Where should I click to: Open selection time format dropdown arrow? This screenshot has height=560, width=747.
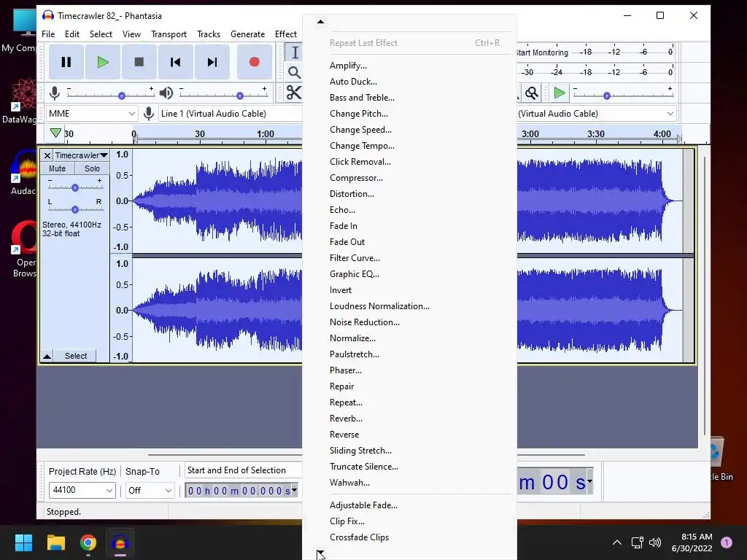(295, 490)
